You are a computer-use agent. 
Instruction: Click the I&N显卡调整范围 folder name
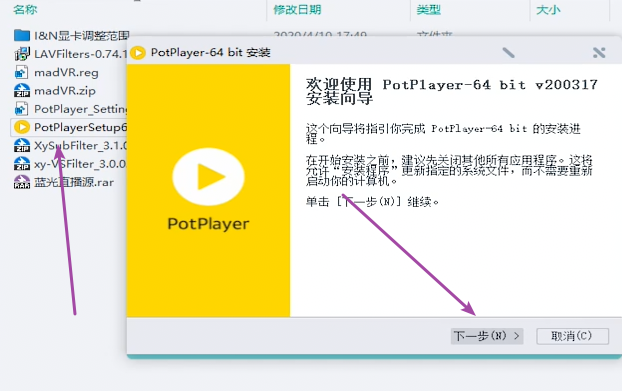point(82,36)
